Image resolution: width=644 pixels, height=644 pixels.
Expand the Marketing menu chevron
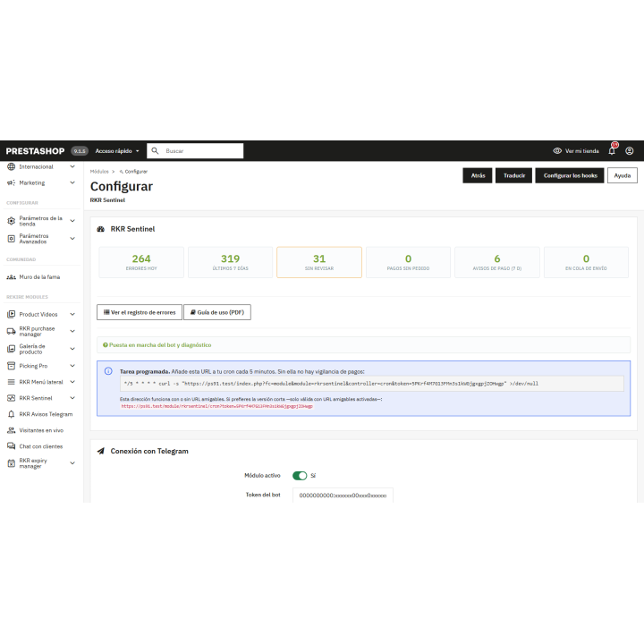pyautogui.click(x=72, y=182)
